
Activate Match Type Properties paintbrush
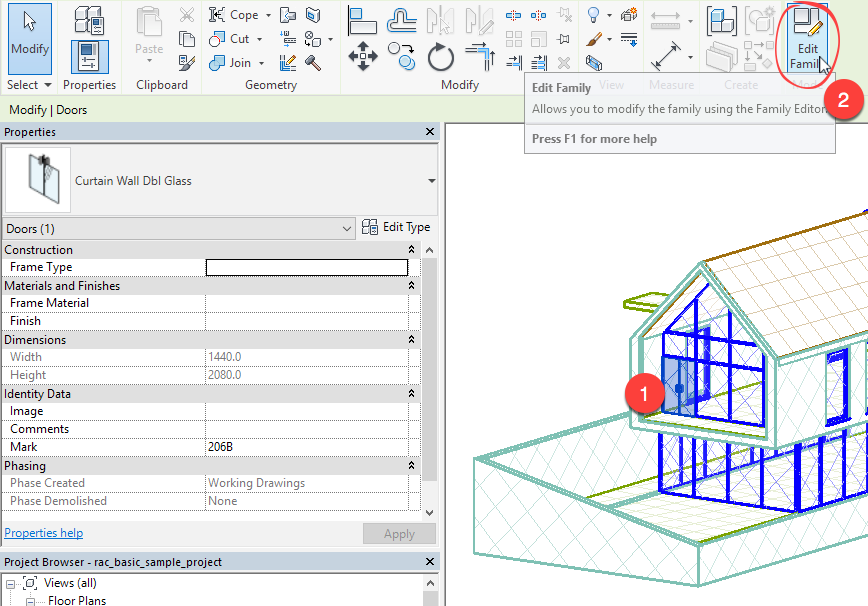(x=187, y=63)
